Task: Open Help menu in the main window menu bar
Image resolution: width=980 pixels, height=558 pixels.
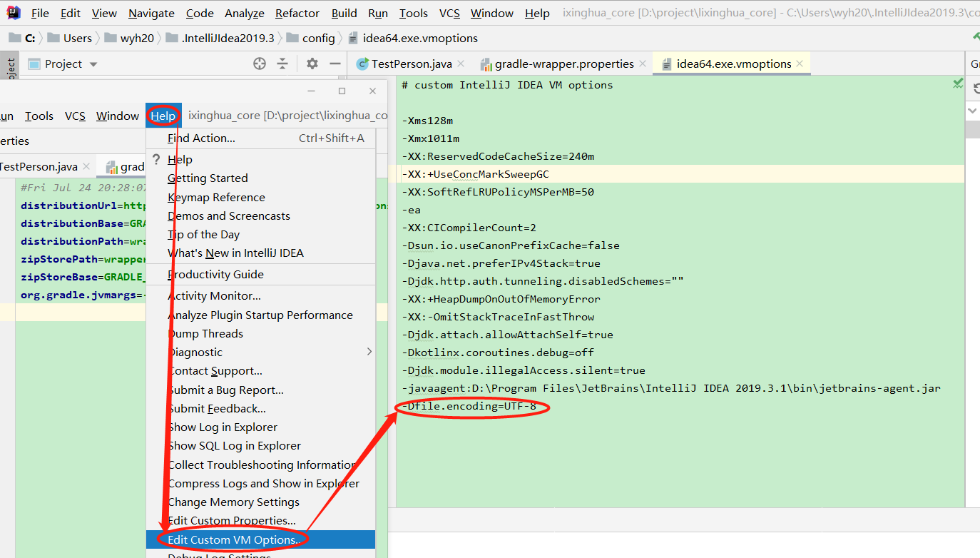Action: click(537, 13)
